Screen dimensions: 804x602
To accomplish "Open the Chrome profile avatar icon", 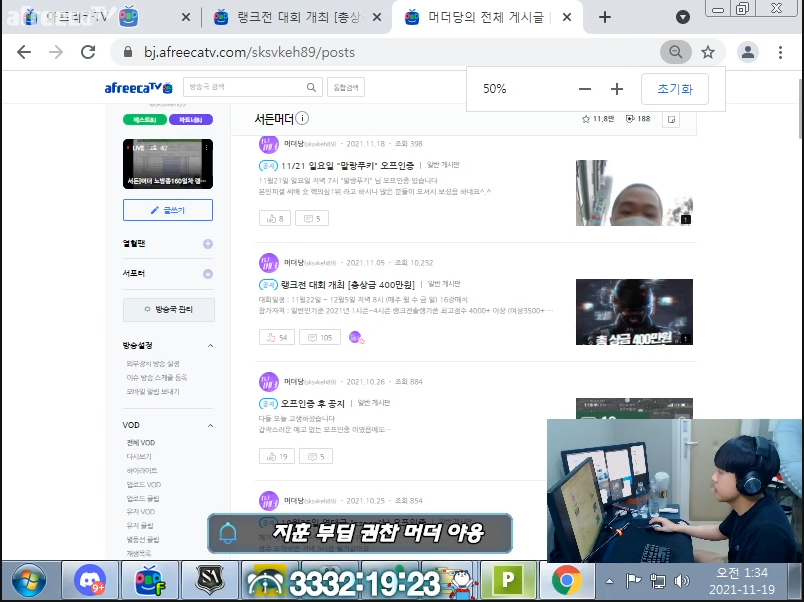I will click(x=747, y=52).
